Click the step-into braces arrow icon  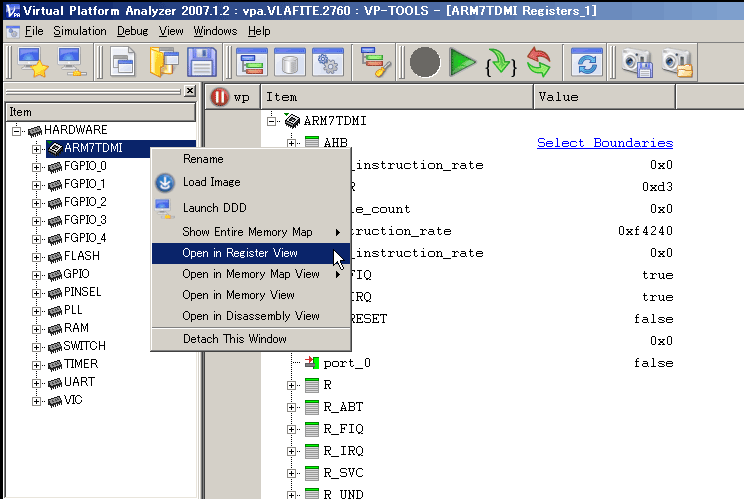(x=501, y=62)
